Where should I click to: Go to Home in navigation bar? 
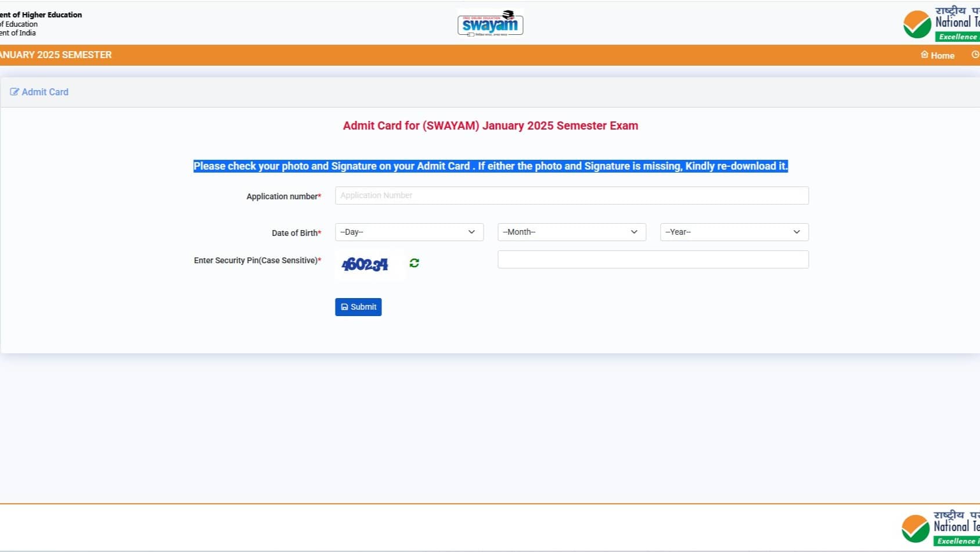938,55
